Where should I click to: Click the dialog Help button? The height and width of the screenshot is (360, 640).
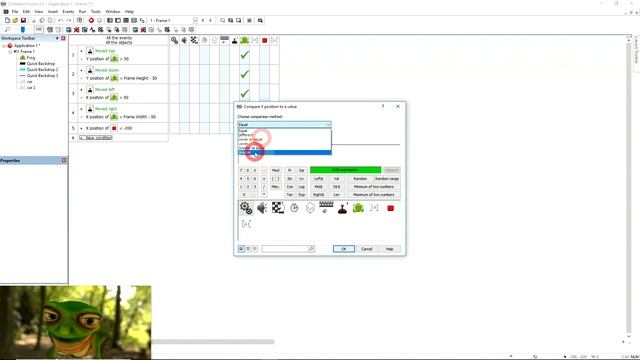pos(389,249)
